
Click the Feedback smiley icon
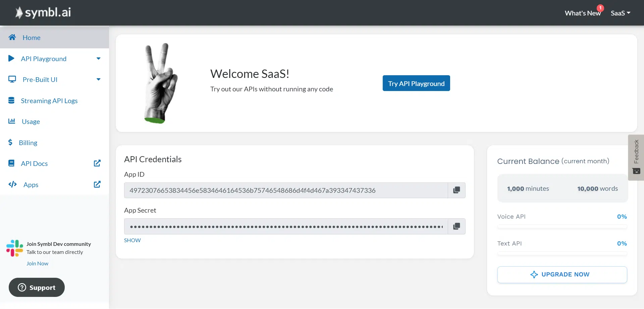(636, 171)
